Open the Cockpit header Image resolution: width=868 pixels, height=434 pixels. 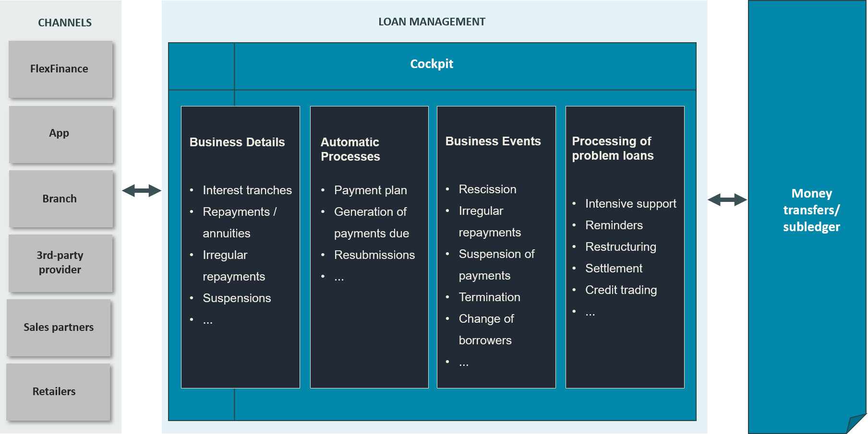(x=431, y=64)
